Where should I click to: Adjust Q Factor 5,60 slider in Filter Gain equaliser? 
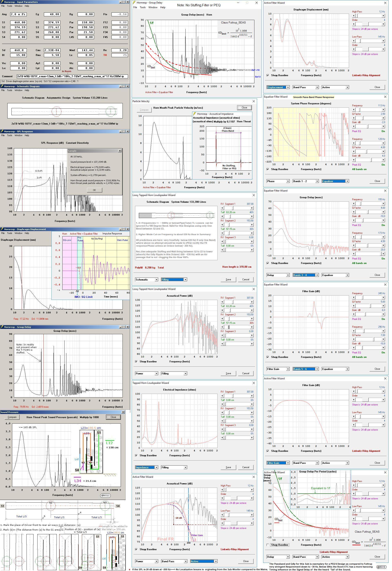[368, 306]
